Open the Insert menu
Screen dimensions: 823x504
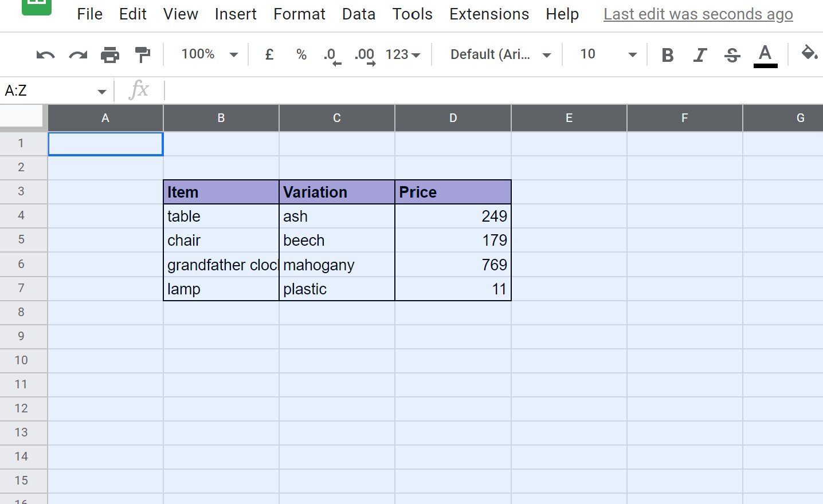[x=236, y=14]
